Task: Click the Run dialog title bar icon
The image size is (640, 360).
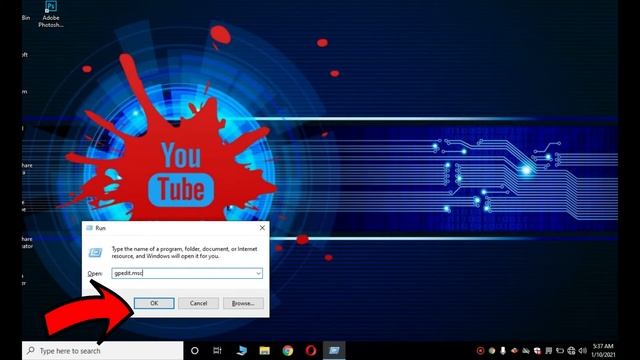Action: (89, 228)
